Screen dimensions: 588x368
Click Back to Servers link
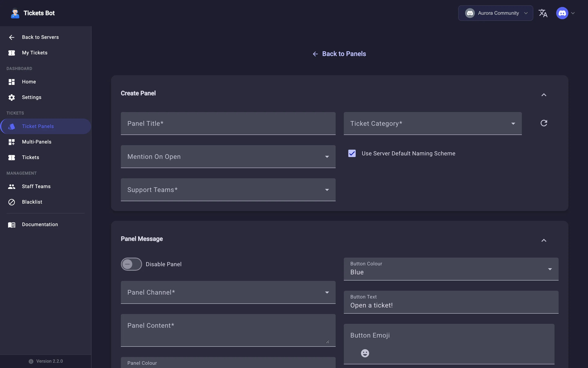point(46,37)
